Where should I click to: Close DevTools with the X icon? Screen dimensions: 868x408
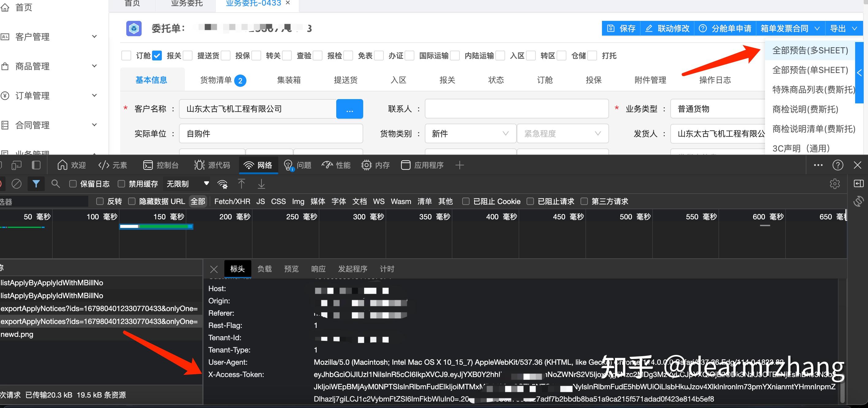pos(858,165)
